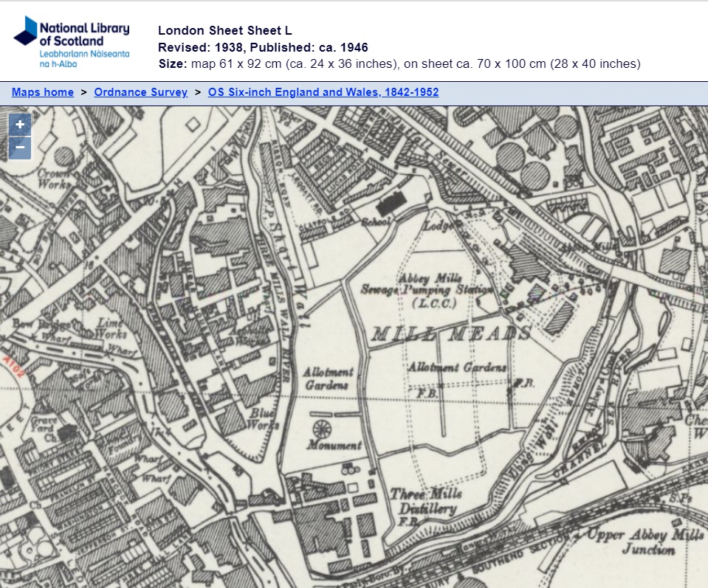Open the National Library of Scotland logo
Screen dimensions: 708x588
72,41
